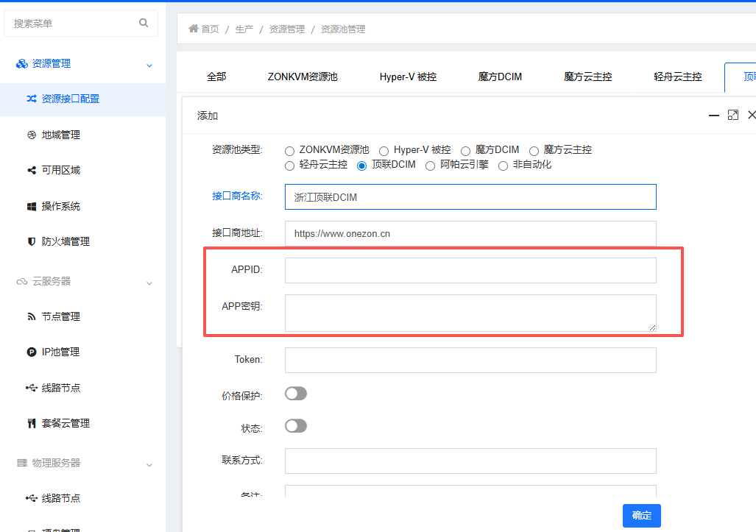
Task: Click the APP密钥 text area
Action: click(x=470, y=313)
